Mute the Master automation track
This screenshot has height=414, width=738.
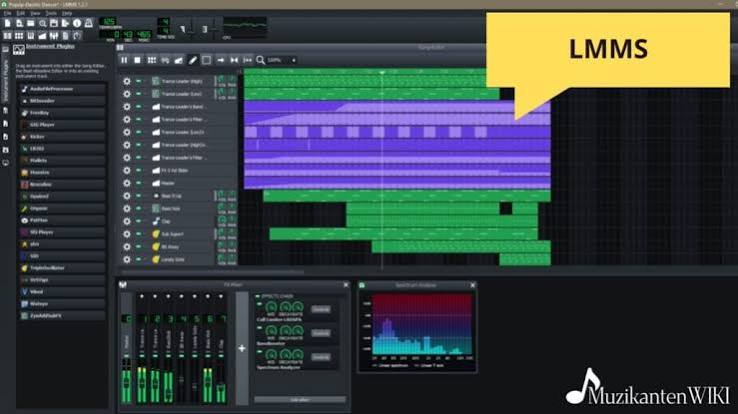(x=138, y=183)
